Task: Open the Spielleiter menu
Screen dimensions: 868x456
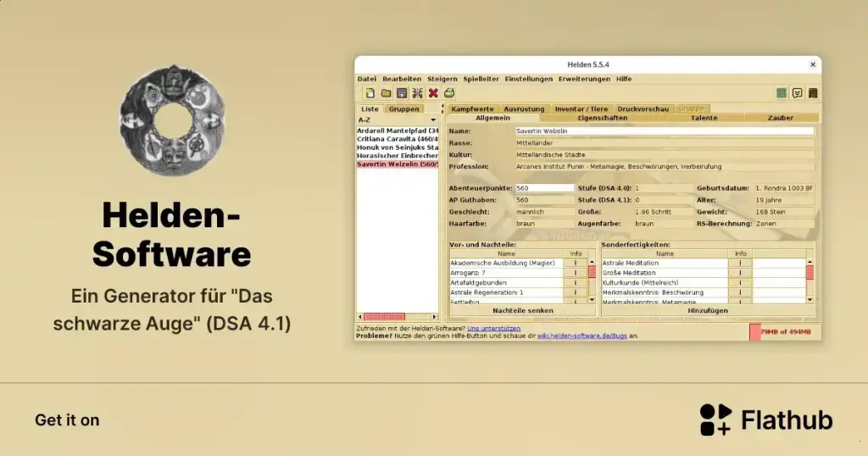Action: point(481,79)
